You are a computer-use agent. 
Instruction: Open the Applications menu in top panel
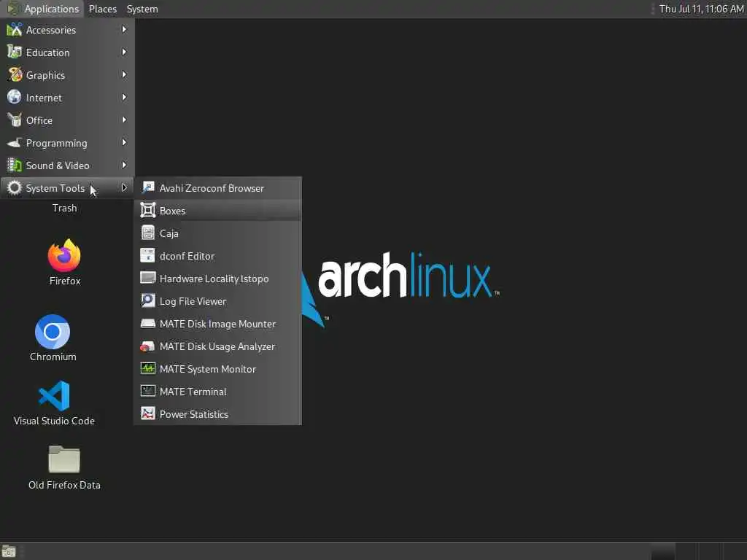pos(43,9)
